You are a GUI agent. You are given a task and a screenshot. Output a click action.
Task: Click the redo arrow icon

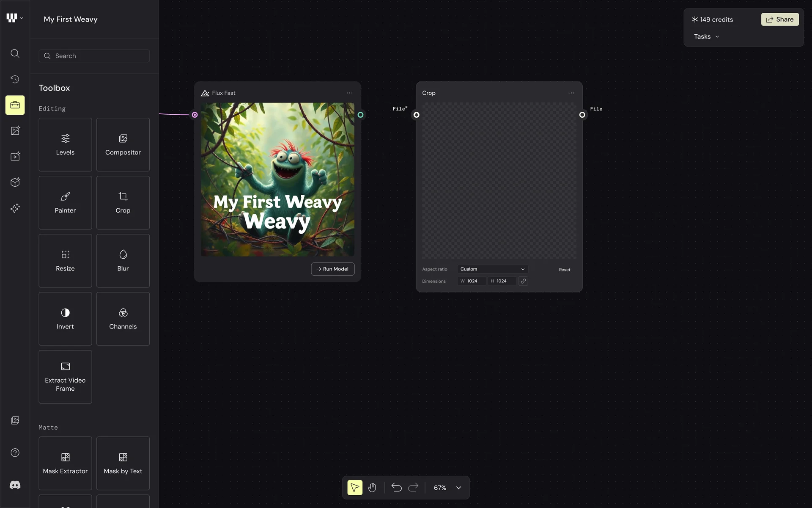(413, 488)
